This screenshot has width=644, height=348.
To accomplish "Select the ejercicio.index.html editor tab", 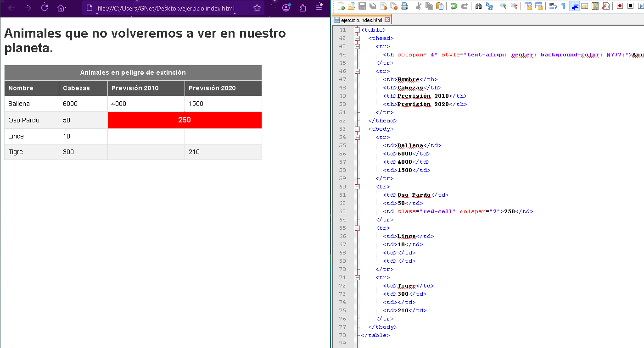I will [x=361, y=20].
